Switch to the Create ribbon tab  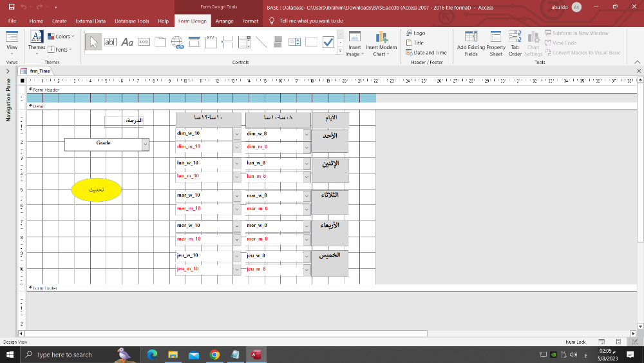pos(59,21)
